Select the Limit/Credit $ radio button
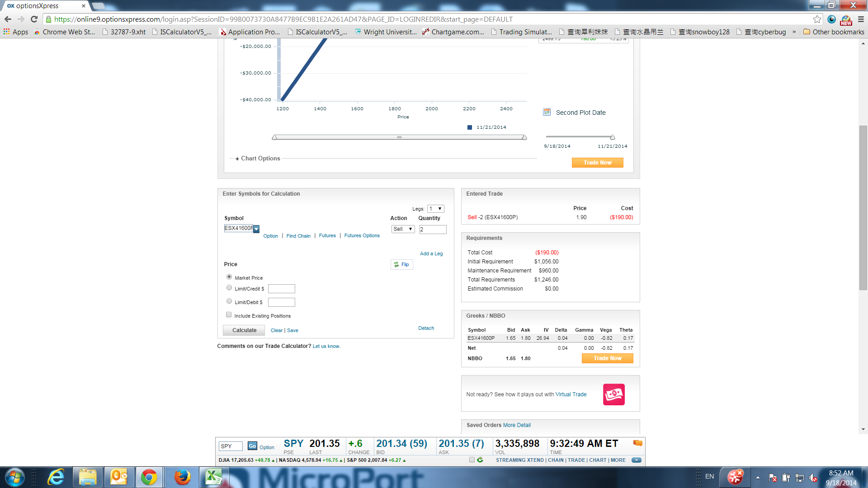This screenshot has width=868, height=488. click(229, 288)
